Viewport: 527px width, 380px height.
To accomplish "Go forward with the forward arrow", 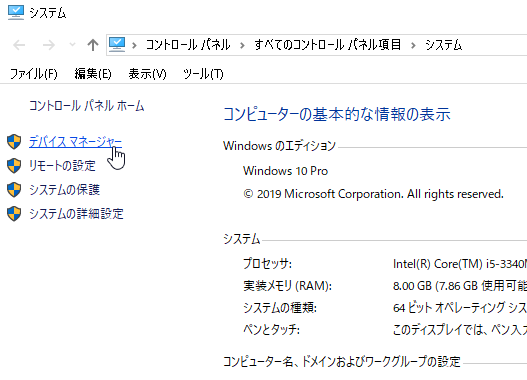I will pos(49,45).
